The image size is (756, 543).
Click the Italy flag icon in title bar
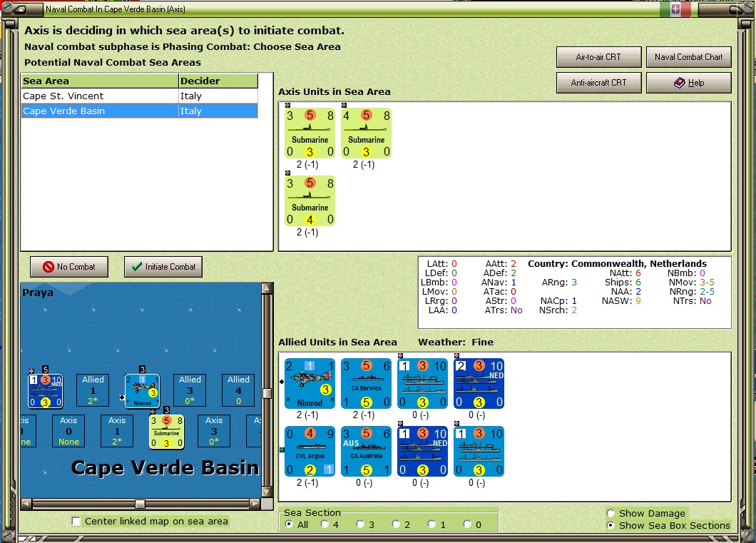tap(675, 9)
